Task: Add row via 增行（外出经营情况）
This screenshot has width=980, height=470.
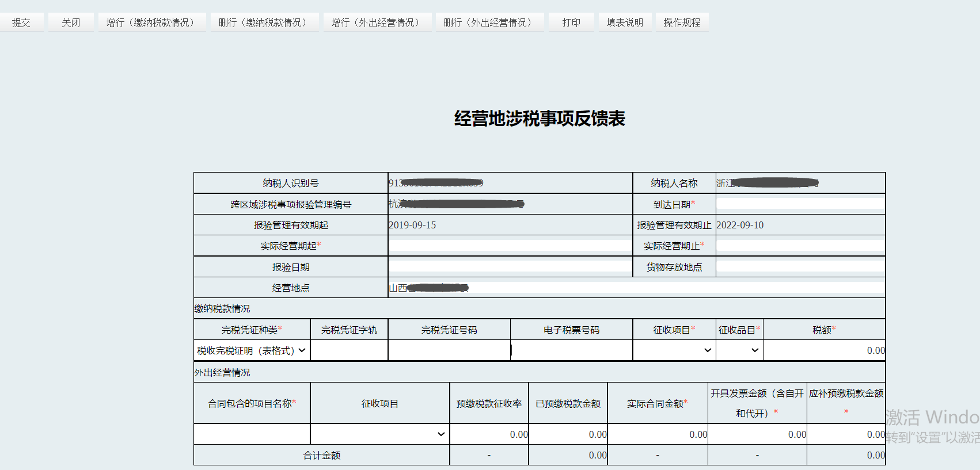Action: (x=377, y=22)
